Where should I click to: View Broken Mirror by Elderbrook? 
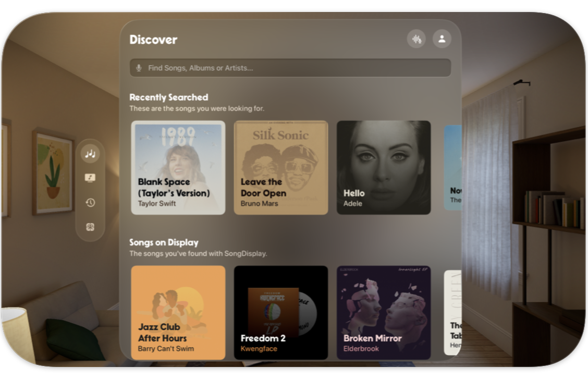tap(384, 313)
